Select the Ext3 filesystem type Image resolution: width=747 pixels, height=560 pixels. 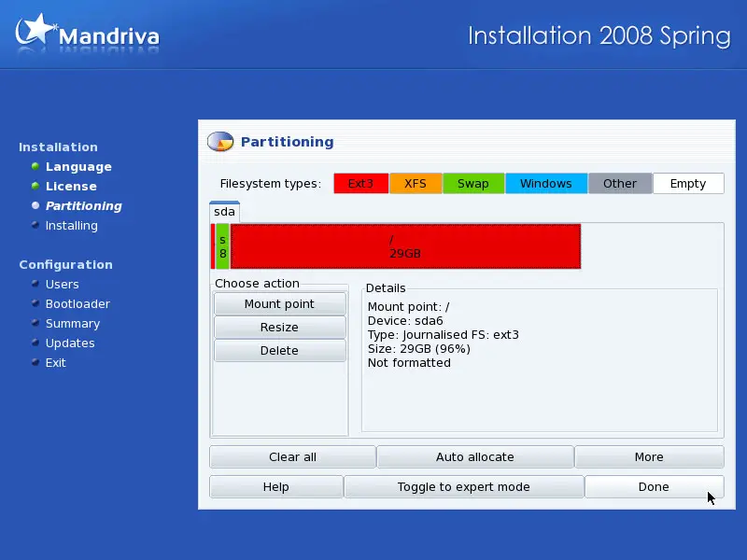(360, 183)
